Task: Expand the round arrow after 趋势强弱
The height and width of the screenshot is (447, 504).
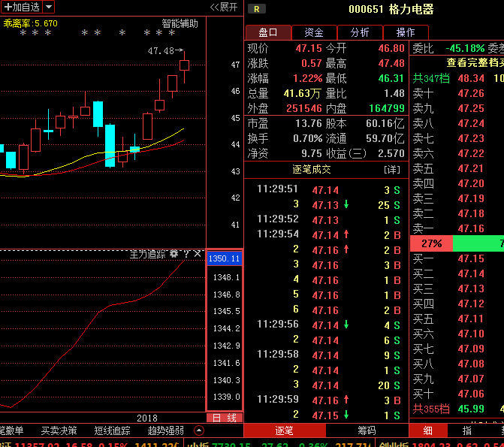Action: pos(198,430)
